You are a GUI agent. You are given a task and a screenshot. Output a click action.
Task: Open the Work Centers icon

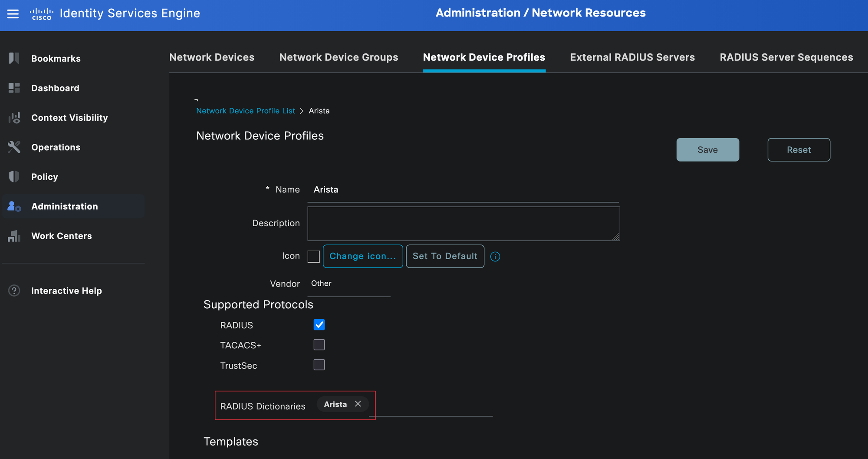click(14, 236)
